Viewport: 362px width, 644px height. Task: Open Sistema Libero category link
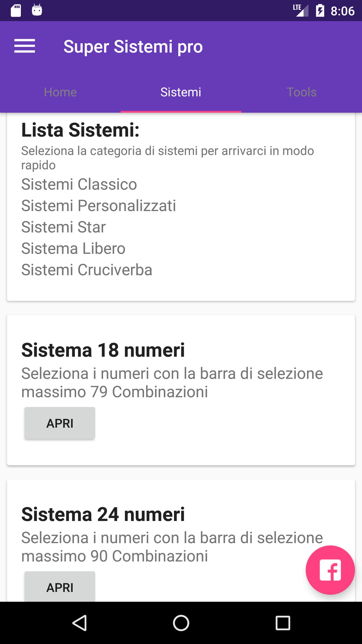[x=73, y=248]
